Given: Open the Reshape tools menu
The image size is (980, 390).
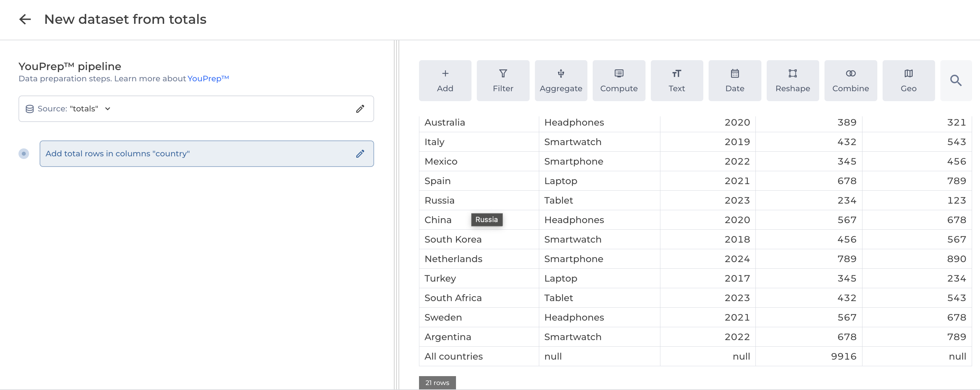Looking at the screenshot, I should coord(792,80).
